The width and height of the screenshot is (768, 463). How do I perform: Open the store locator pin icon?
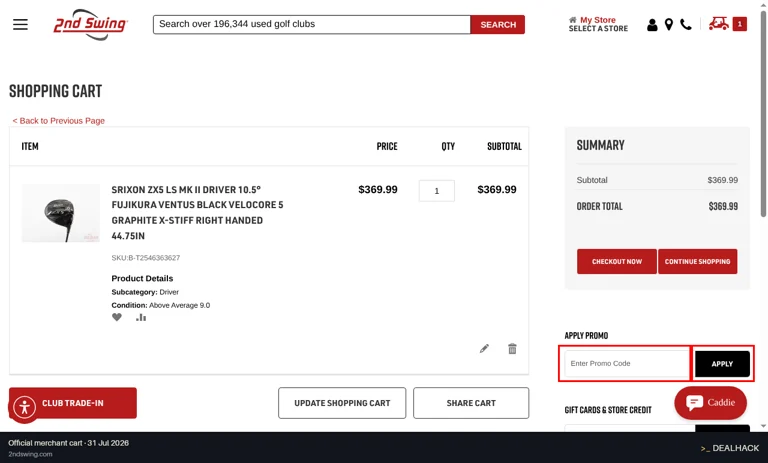click(669, 24)
